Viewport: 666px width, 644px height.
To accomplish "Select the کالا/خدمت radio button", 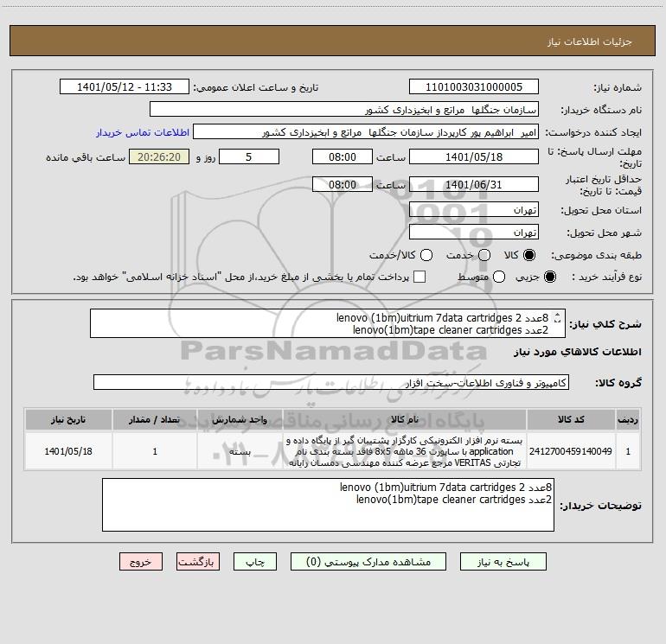I will point(426,255).
